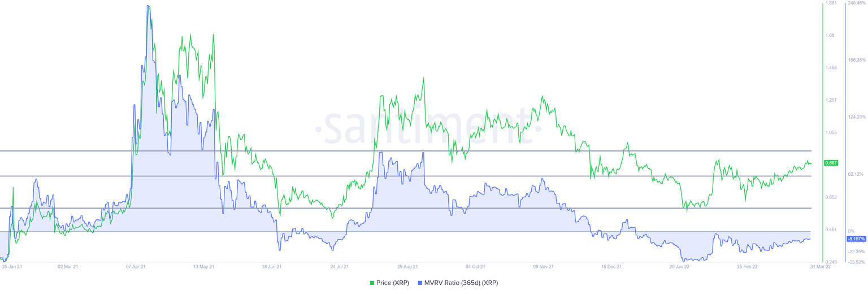Select the 09 Nov 21 date label
The width and height of the screenshot is (868, 294).
(x=543, y=266)
